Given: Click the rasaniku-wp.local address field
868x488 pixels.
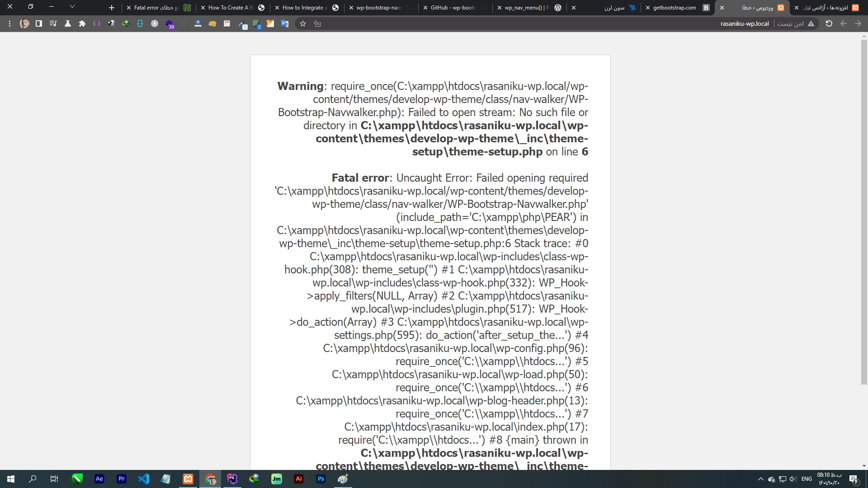Looking at the screenshot, I should [745, 23].
